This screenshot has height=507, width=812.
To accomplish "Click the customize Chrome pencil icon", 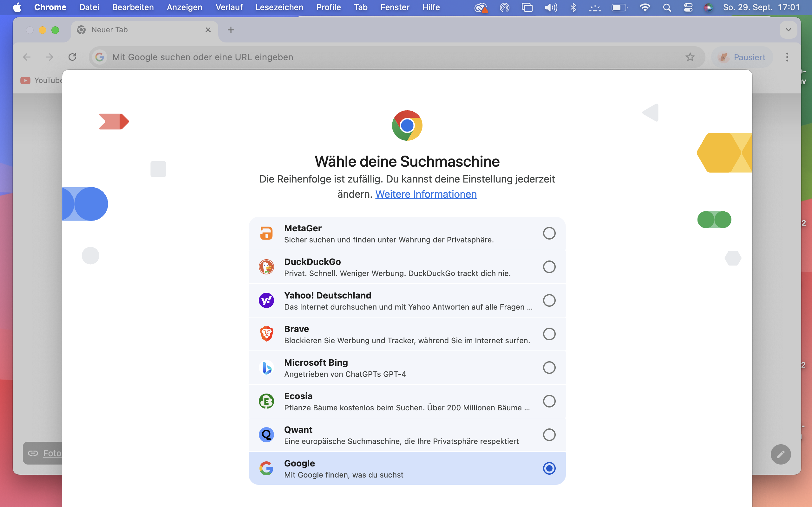I will coord(781,454).
